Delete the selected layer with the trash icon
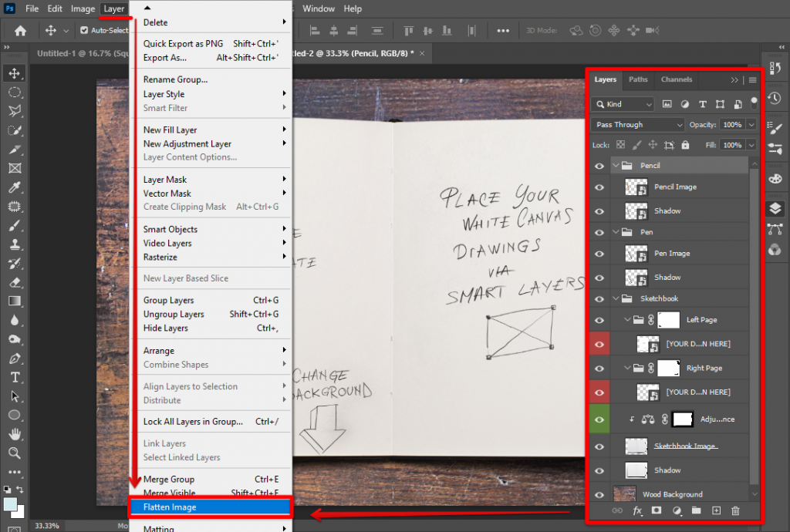This screenshot has width=790, height=532. click(735, 510)
